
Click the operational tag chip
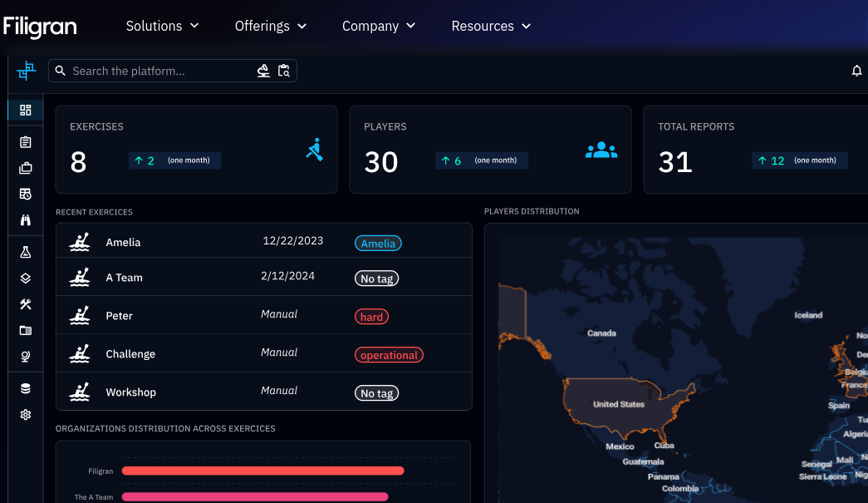390,355
